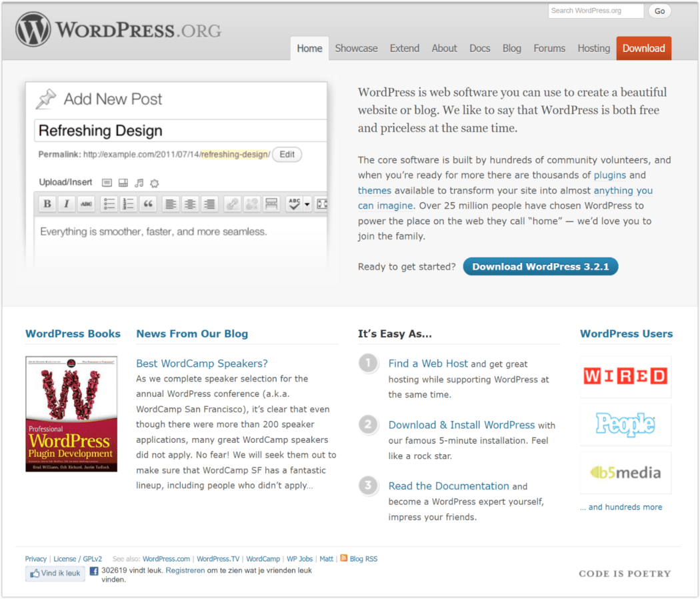
Task: Click the fullscreen toggle icon in editor
Action: tap(321, 204)
